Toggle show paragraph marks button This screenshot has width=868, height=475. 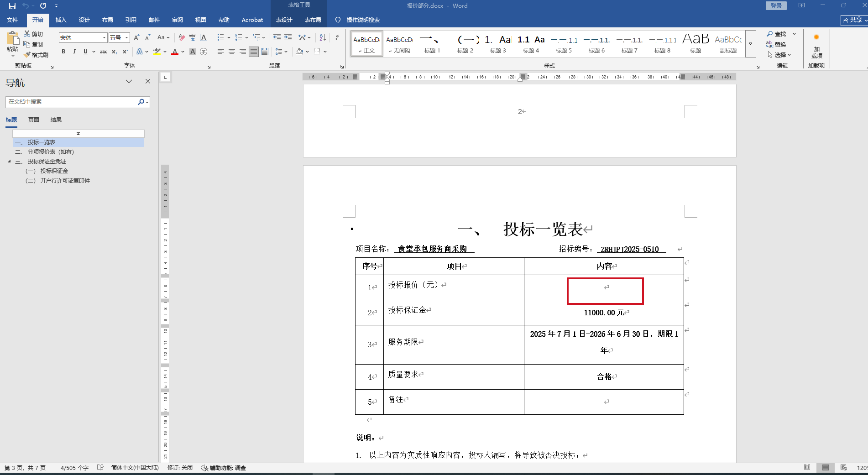(x=337, y=37)
